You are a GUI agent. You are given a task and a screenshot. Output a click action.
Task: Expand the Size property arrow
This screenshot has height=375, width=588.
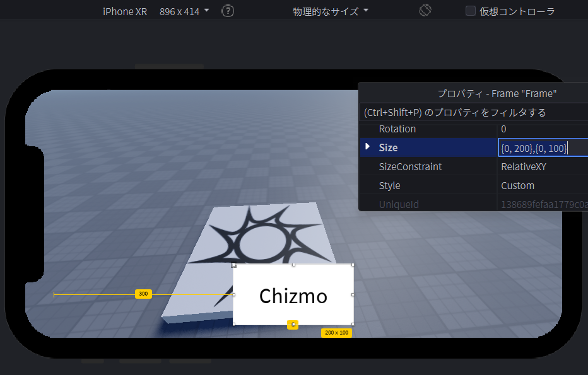[x=367, y=147]
